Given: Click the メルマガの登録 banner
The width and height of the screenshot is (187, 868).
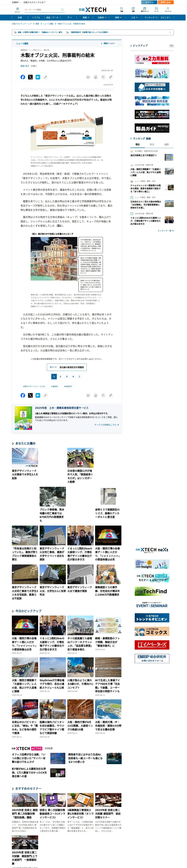Looking at the screenshot, I should coord(152,87).
